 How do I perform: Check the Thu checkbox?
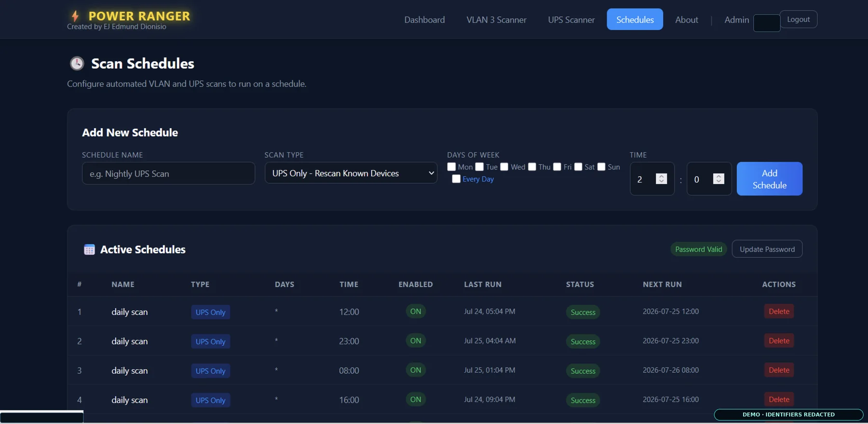[x=532, y=166]
